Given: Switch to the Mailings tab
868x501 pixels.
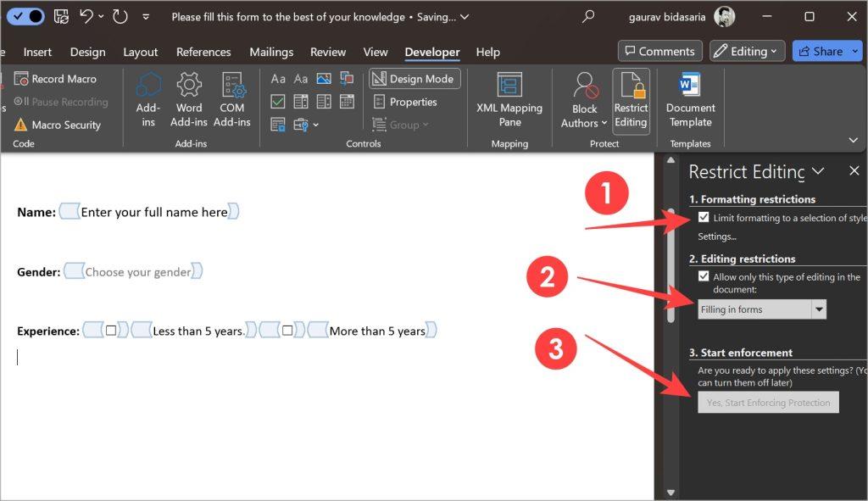Looking at the screenshot, I should point(271,52).
